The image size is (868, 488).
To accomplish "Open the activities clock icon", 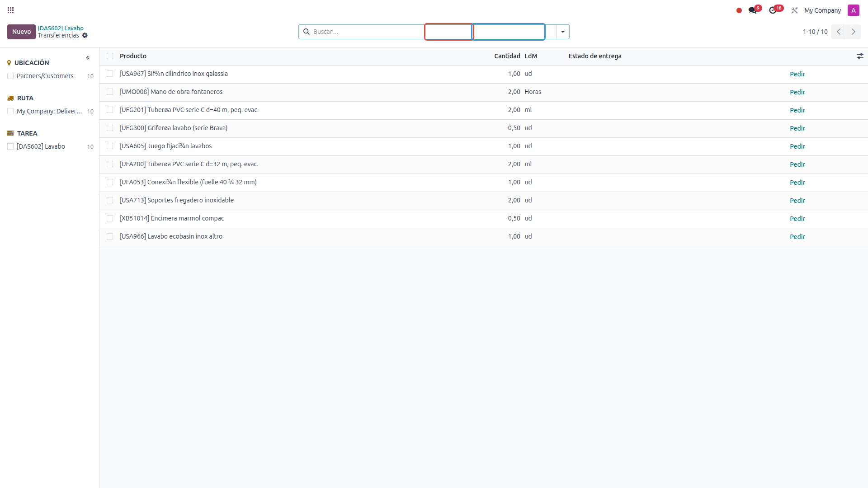I will [773, 10].
